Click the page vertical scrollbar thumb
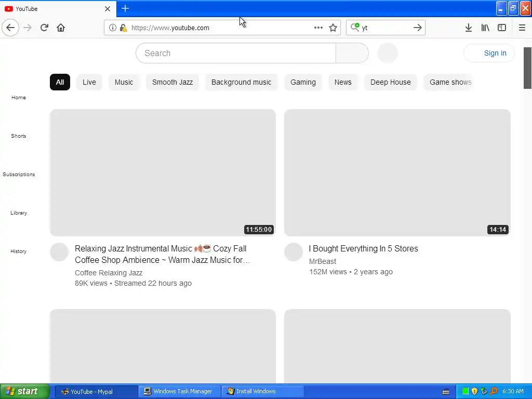The image size is (532, 399). click(527, 68)
